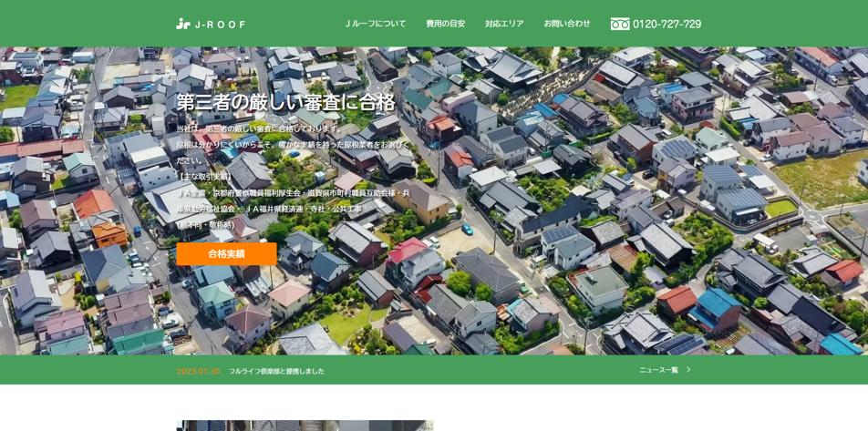
Task: Click the （順不同・敬称略） note text
Action: pos(205,225)
